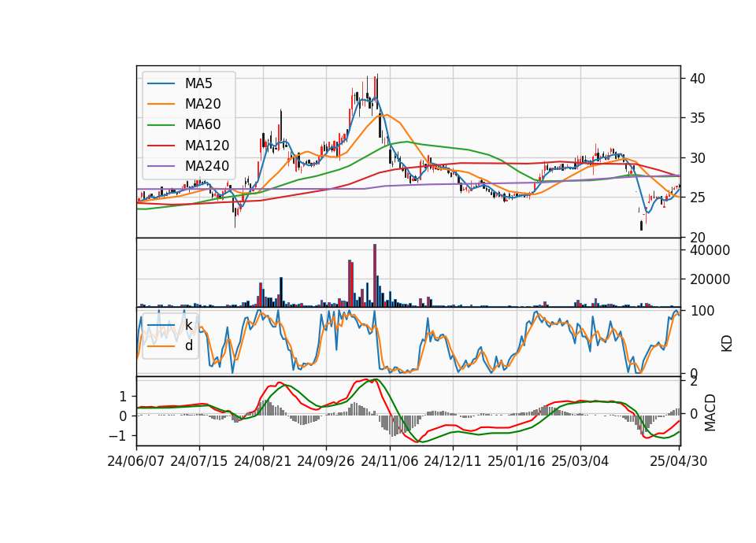Click the orange MA20 legend line sample
The image size is (756, 543).
coord(161,104)
